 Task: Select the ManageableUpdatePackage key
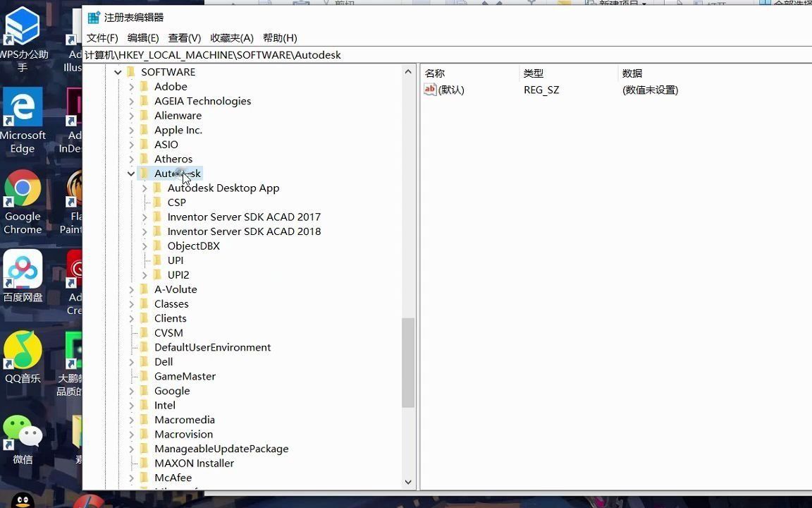[221, 449]
